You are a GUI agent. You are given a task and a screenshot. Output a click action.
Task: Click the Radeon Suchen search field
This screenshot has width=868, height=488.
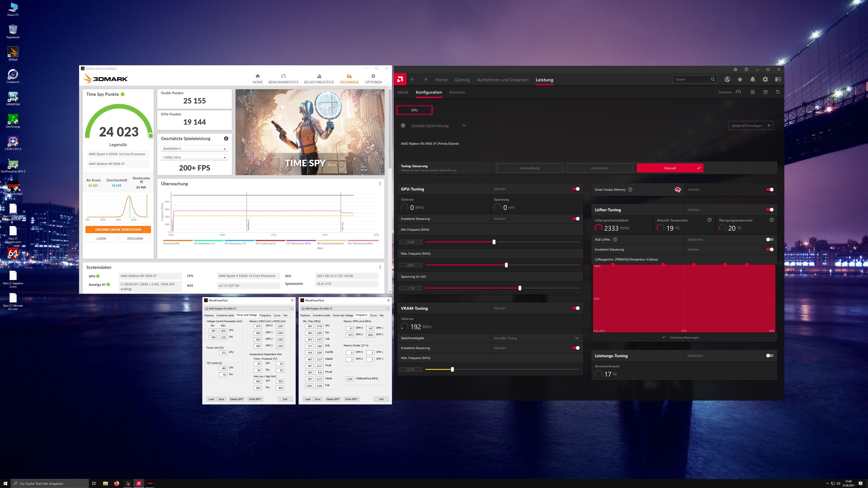click(694, 80)
